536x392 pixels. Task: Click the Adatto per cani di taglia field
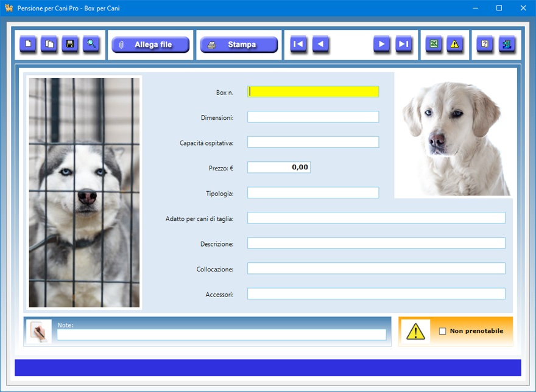tap(376, 218)
